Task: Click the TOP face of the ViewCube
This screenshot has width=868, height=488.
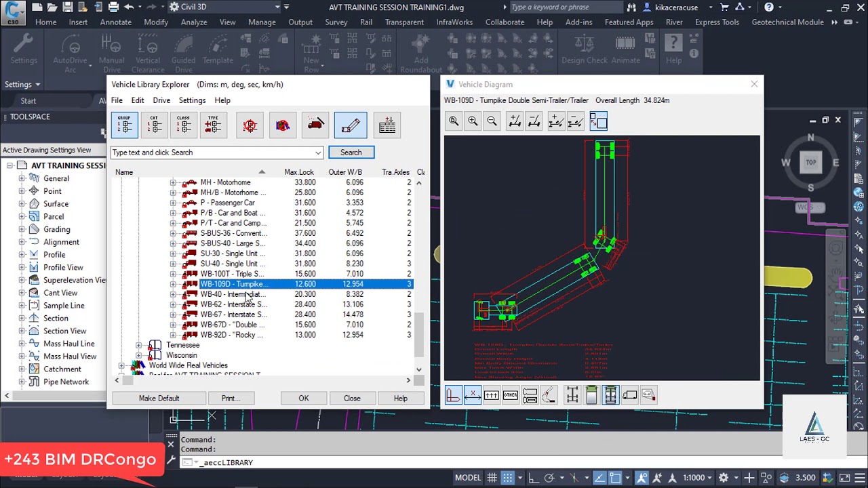Action: pyautogui.click(x=811, y=163)
